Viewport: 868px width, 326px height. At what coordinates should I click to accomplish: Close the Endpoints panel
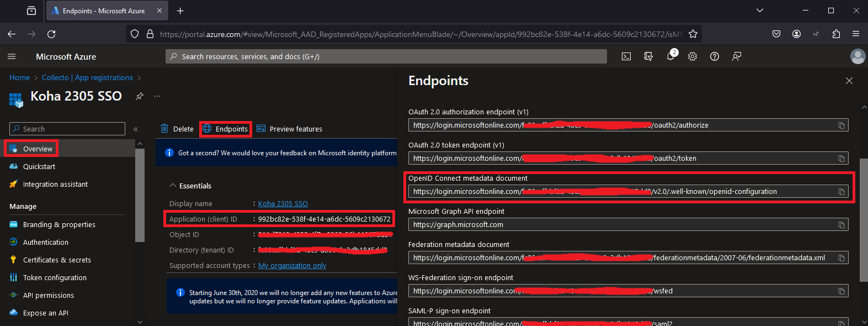click(x=849, y=81)
